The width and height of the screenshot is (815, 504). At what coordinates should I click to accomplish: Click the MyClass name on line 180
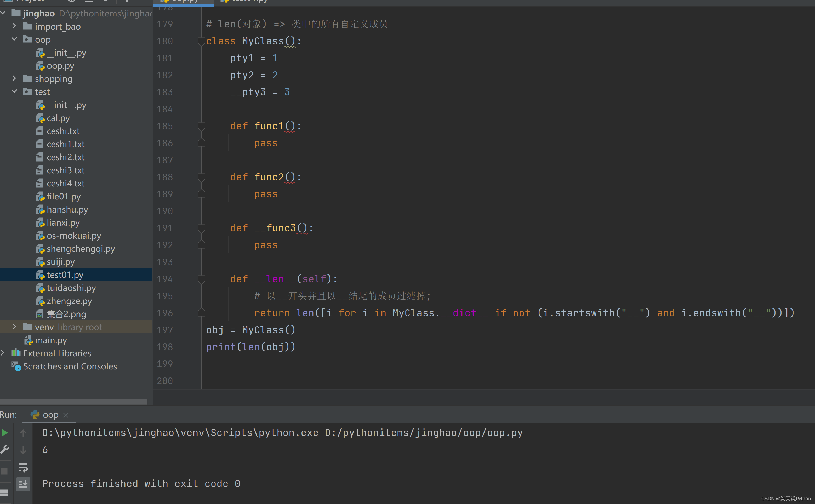point(263,41)
